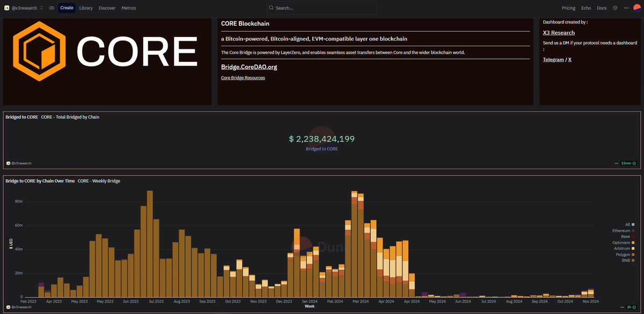
Task: Open three-dots menu on Bridged to CORE panel
Action: click(617, 163)
